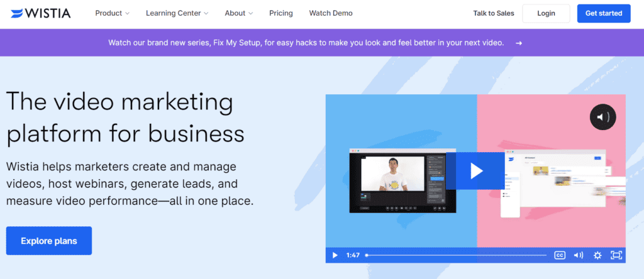The width and height of the screenshot is (644, 279).
Task: Expand the Learning Center menu
Action: [x=177, y=13]
